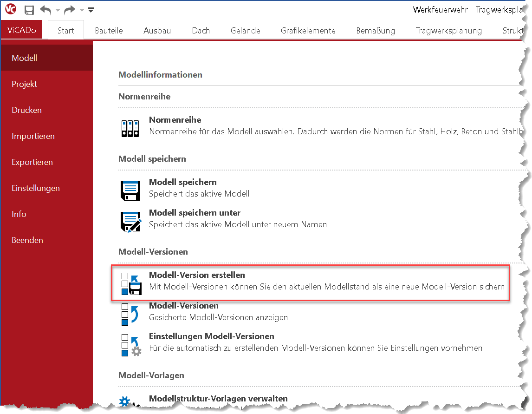Open the undo history dropdown arrow

click(x=58, y=10)
